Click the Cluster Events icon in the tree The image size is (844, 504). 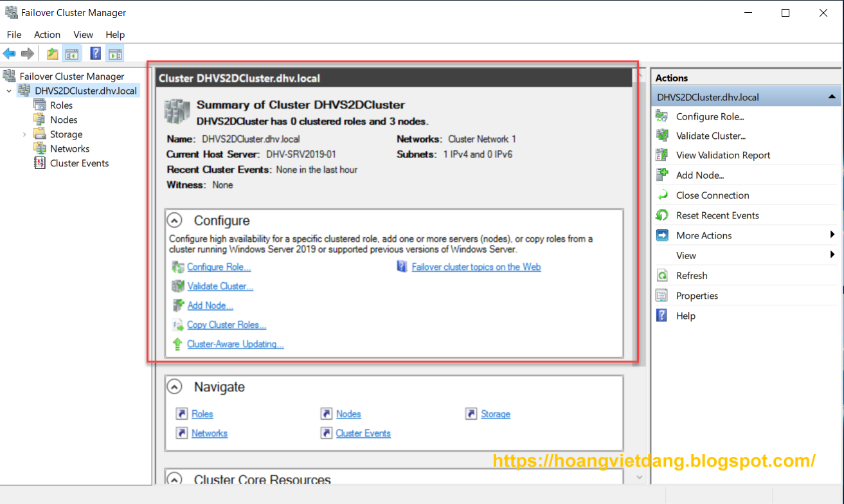pos(39,163)
